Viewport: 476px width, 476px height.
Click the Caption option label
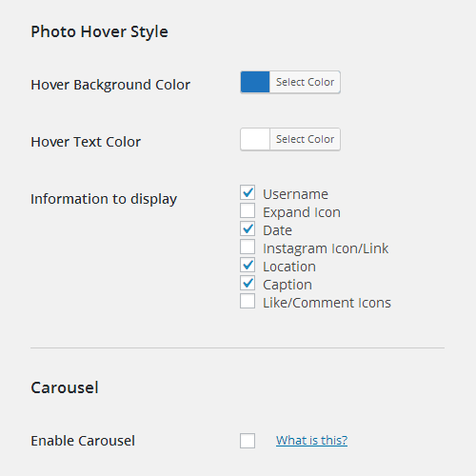pyautogui.click(x=288, y=285)
